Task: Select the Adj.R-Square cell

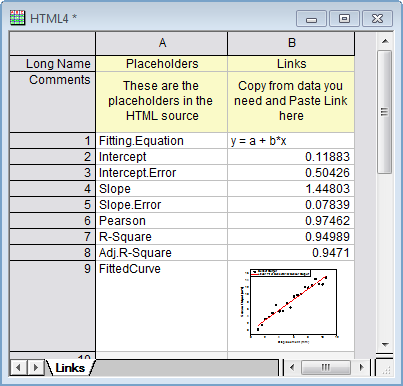Action: click(x=162, y=253)
